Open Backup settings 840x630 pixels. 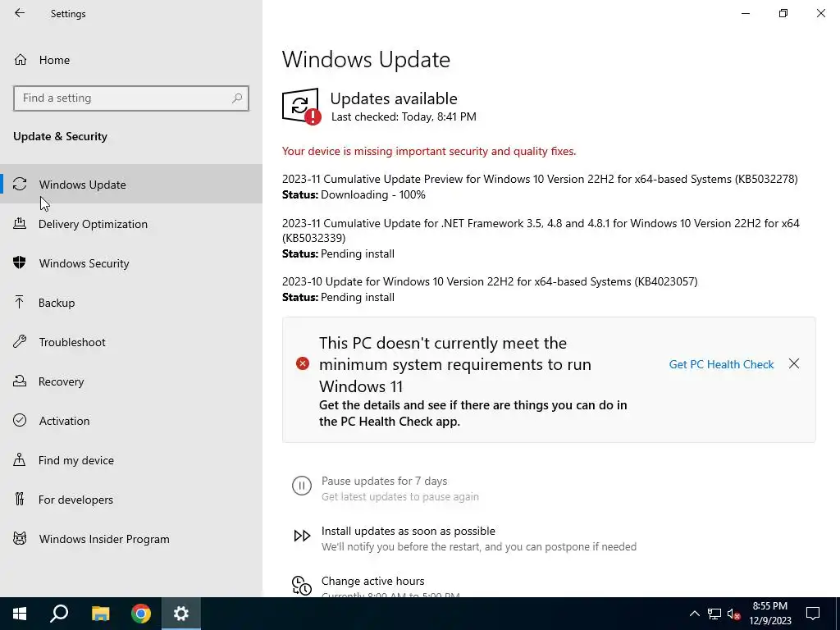[131, 303]
